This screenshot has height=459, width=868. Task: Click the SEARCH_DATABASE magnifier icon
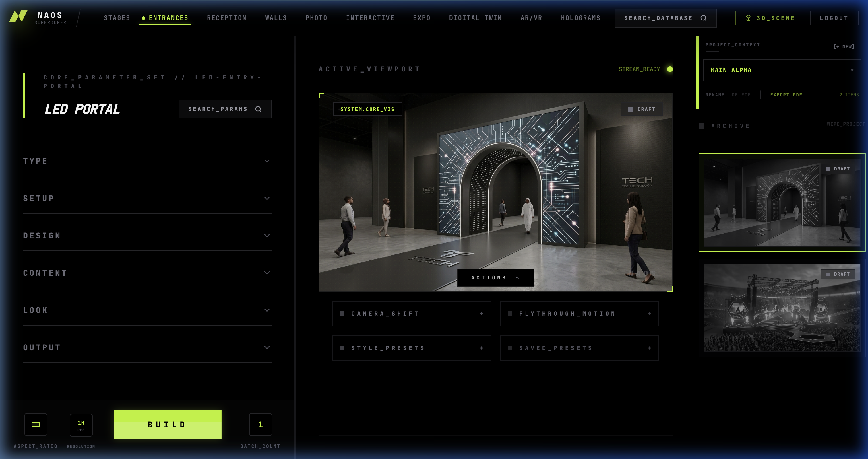[703, 18]
